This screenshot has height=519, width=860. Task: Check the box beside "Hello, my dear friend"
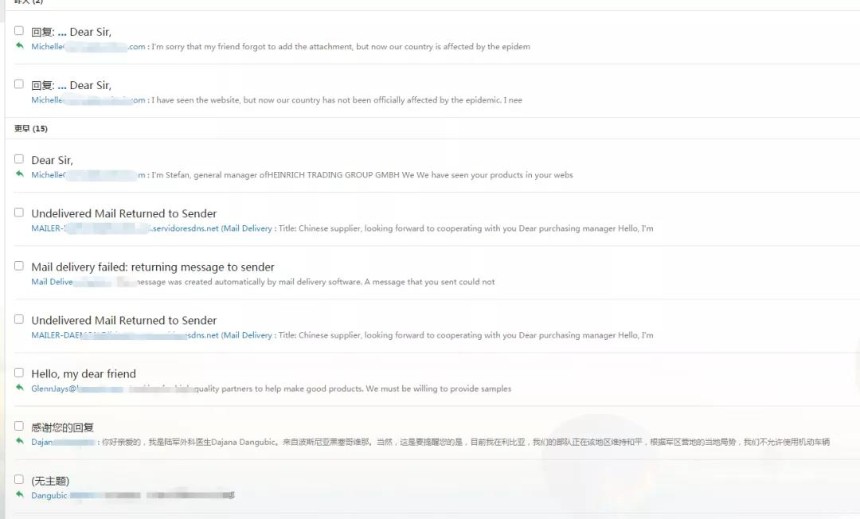click(19, 373)
